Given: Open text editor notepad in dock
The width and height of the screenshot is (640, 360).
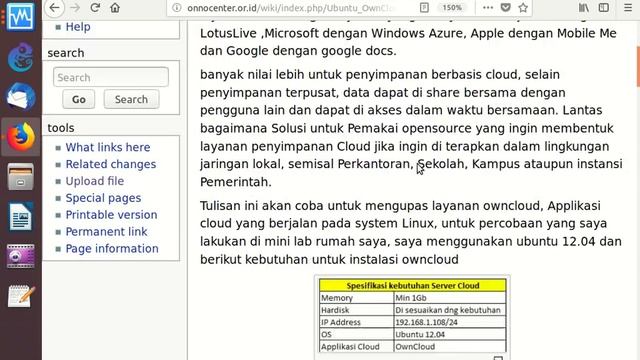Looking at the screenshot, I should coord(21,296).
